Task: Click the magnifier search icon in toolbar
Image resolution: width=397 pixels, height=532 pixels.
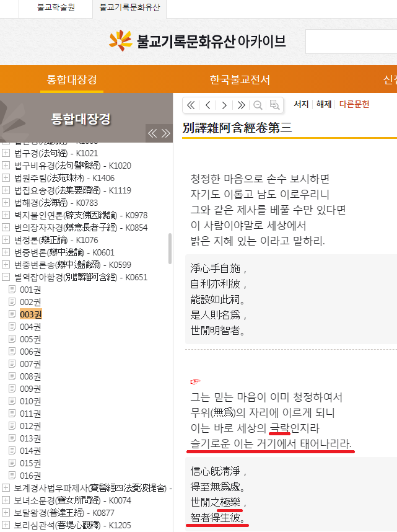Action: tap(258, 105)
